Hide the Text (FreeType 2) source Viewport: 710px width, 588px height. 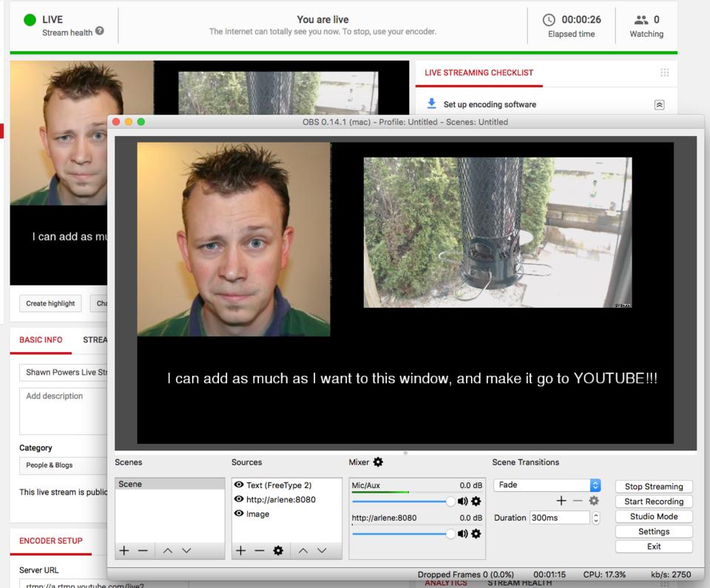pyautogui.click(x=240, y=485)
